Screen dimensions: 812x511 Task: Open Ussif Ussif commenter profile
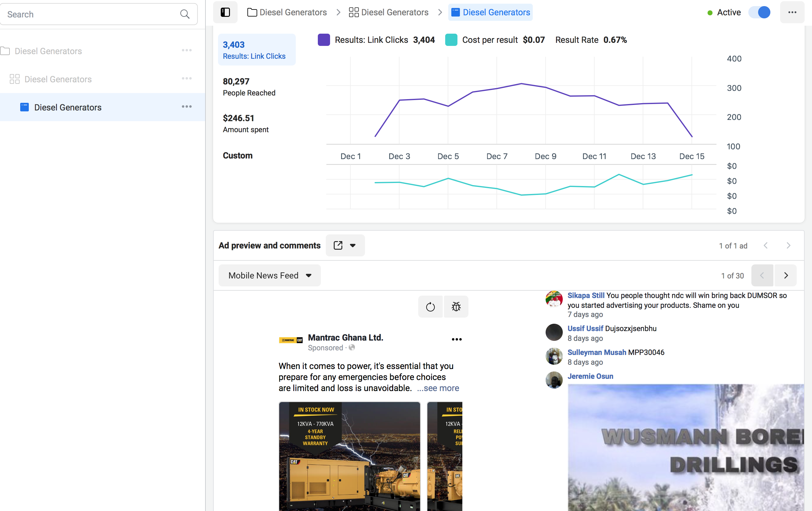pos(585,328)
